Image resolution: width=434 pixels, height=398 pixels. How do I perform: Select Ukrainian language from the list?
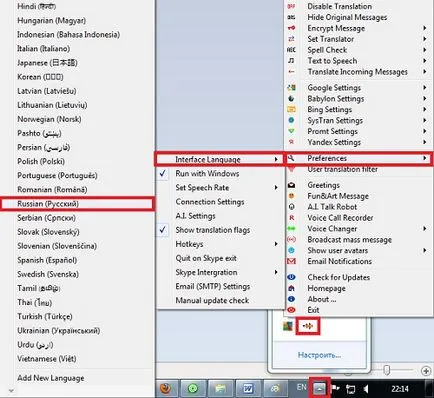click(x=58, y=330)
